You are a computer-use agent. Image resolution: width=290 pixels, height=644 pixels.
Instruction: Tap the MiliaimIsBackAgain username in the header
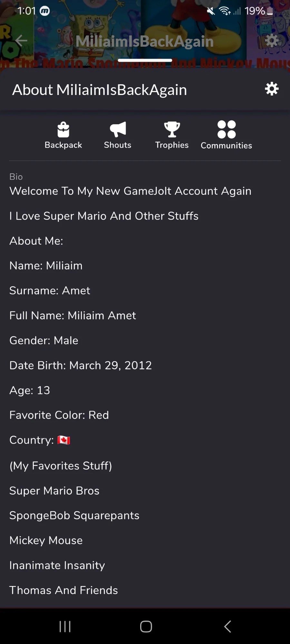coord(145,41)
